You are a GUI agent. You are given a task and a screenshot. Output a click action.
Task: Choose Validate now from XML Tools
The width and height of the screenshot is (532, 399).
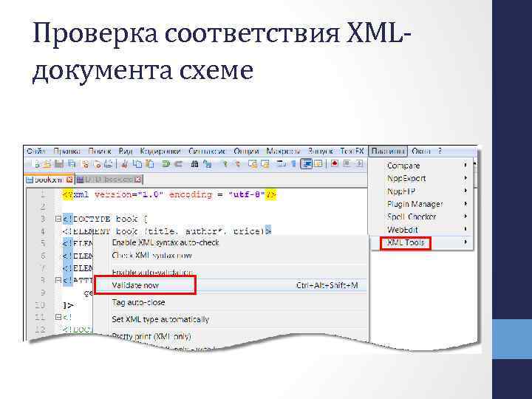[x=231, y=285]
